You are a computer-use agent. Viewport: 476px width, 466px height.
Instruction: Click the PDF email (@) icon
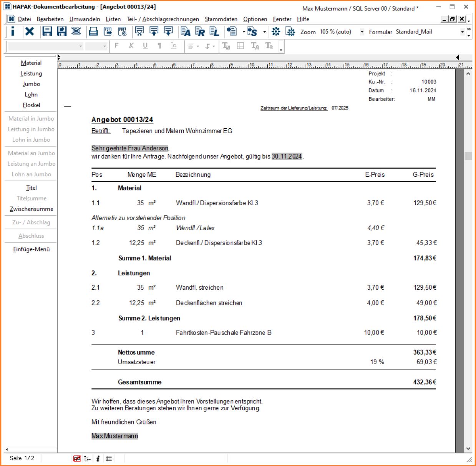(x=123, y=32)
